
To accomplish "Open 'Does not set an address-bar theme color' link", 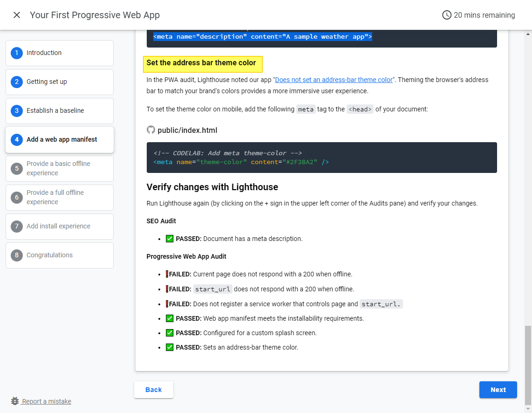I will coord(334,80).
